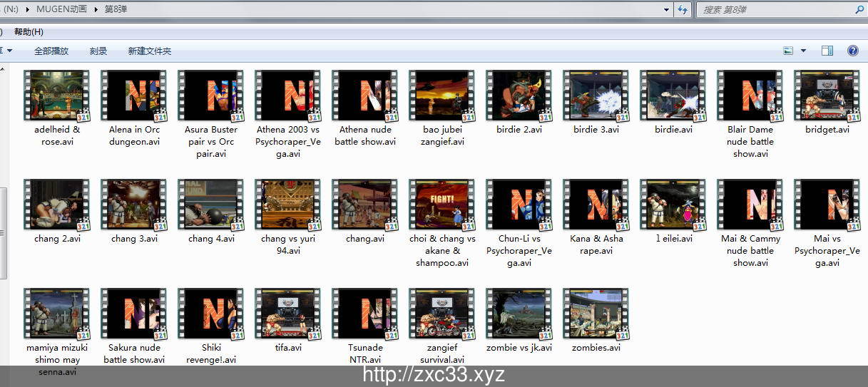Click the 新建文件夹 button
The width and height of the screenshot is (868, 387).
click(149, 51)
